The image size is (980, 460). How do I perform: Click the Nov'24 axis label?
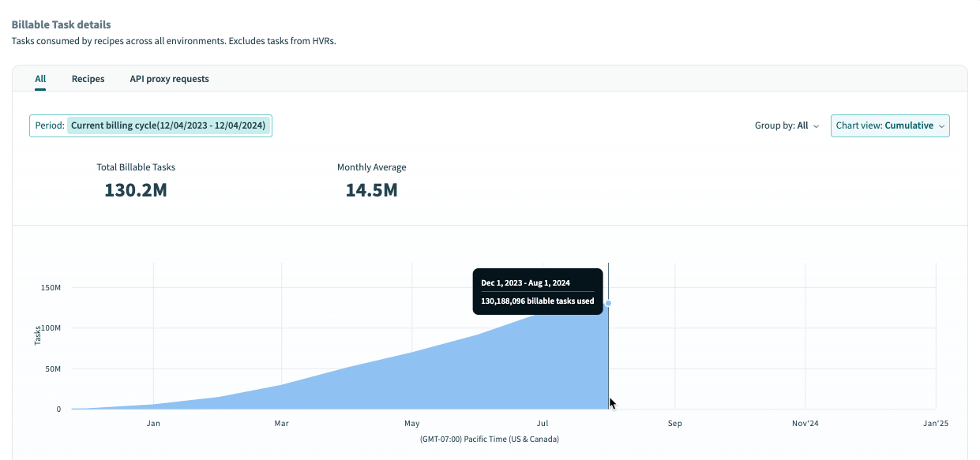(x=805, y=423)
